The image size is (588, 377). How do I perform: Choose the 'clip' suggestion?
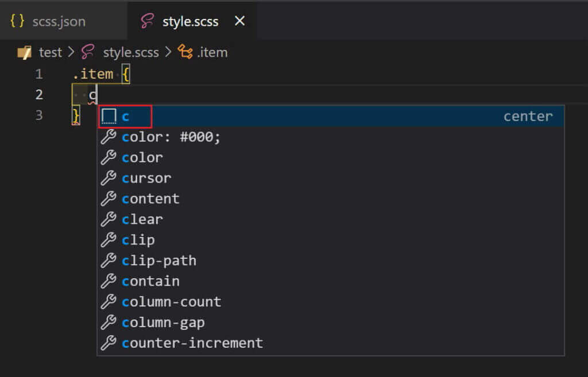click(x=331, y=240)
